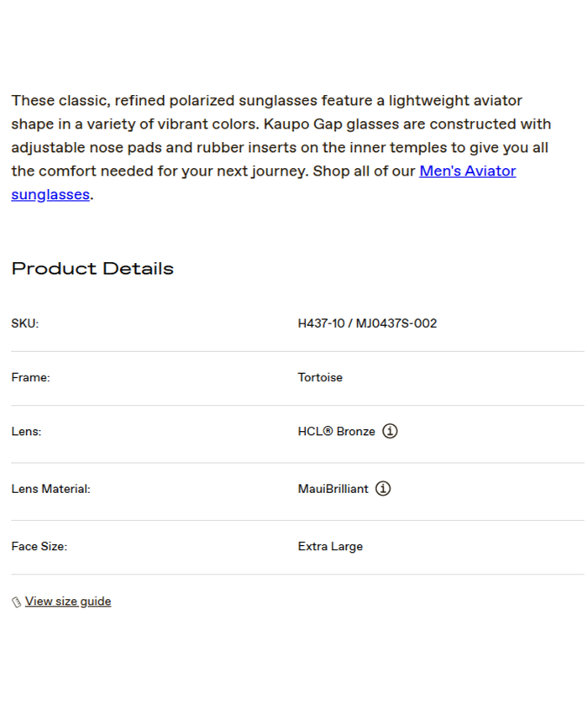Click the Face Size label

click(39, 546)
